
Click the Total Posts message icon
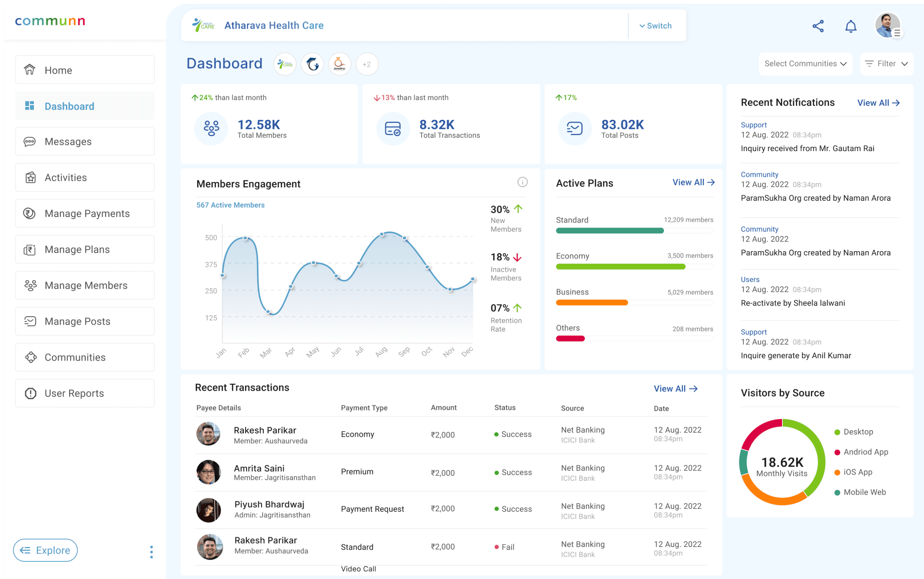pyautogui.click(x=575, y=129)
